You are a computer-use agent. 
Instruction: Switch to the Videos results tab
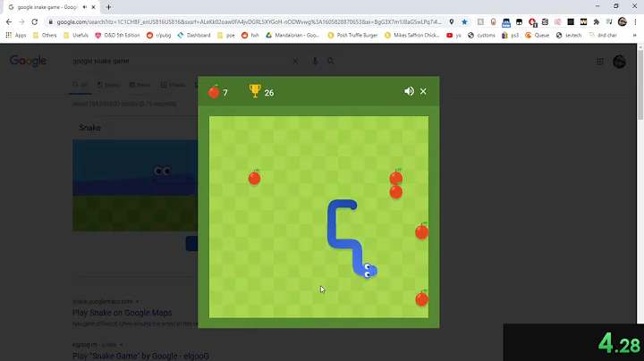tap(173, 85)
